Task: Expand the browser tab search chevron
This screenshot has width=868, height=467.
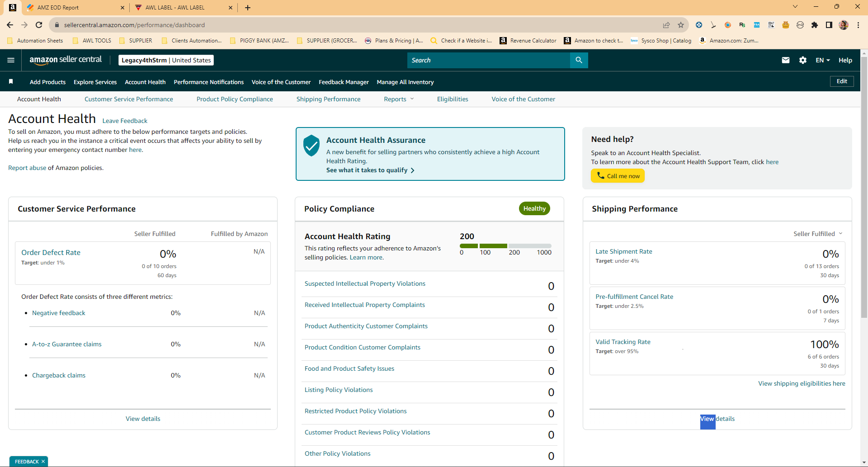Action: click(x=795, y=6)
